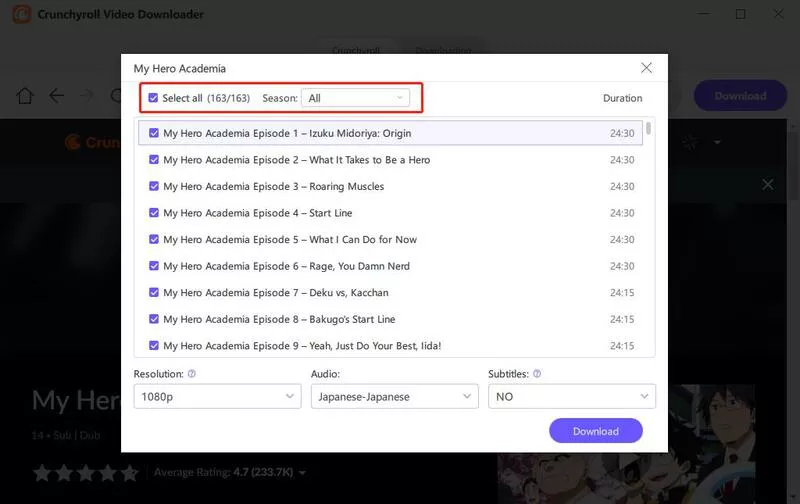Open the Season dropdown set to All
The image size is (800, 504).
point(355,98)
